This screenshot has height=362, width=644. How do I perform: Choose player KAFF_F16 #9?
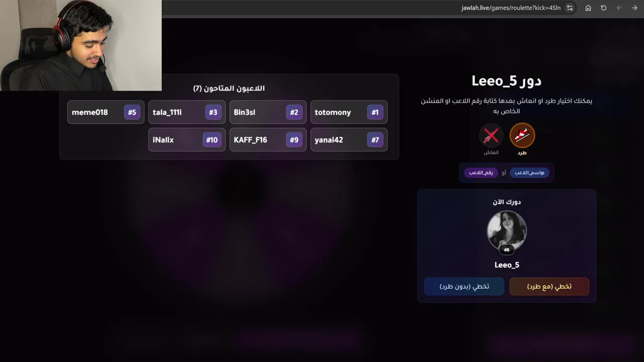point(268,140)
